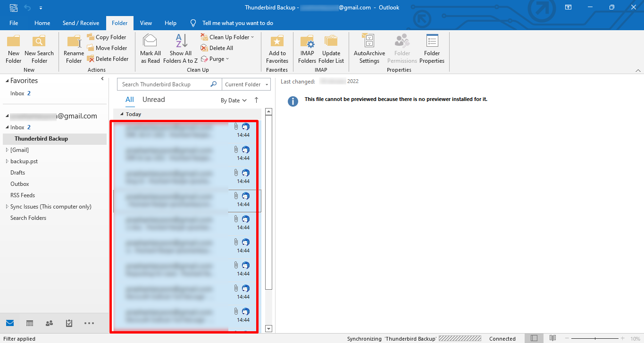Click the Undo arrow in title bar
Image resolution: width=644 pixels, height=343 pixels.
point(27,8)
